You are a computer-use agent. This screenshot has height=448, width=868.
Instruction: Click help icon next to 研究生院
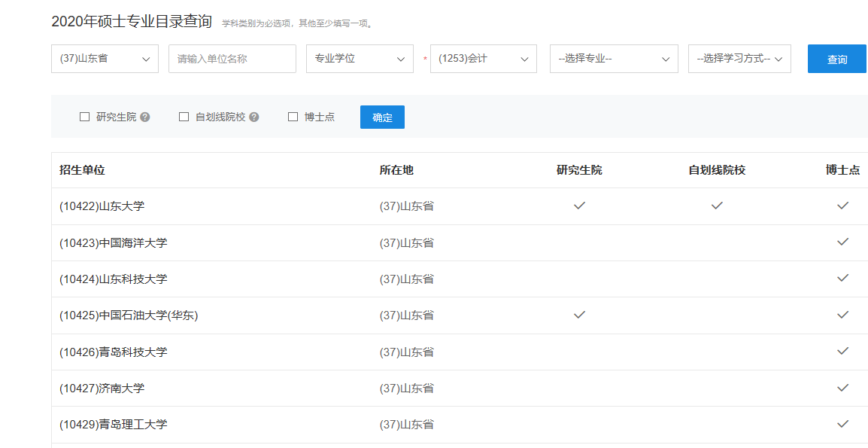145,117
